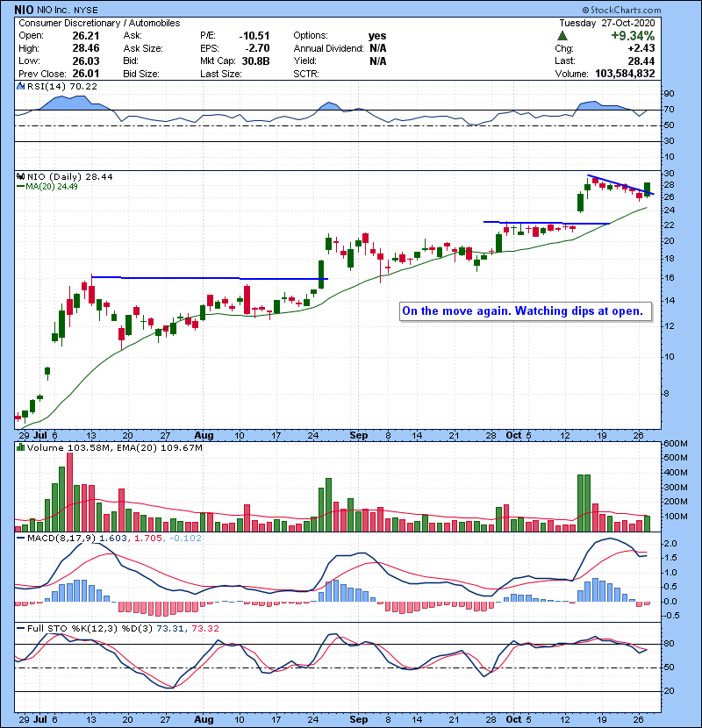Click the Mkt Cap value 30.8B
This screenshot has width=702, height=728.
pos(255,61)
